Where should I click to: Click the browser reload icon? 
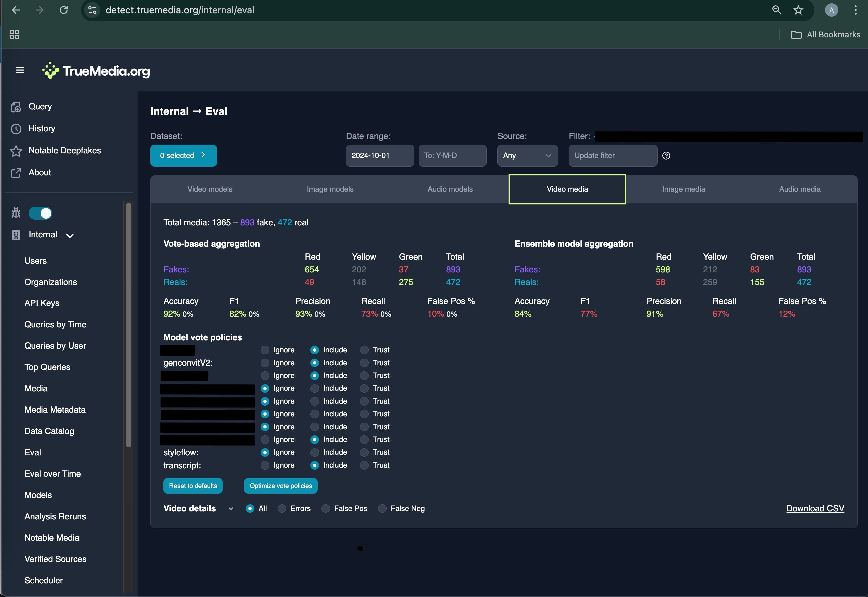click(x=64, y=10)
